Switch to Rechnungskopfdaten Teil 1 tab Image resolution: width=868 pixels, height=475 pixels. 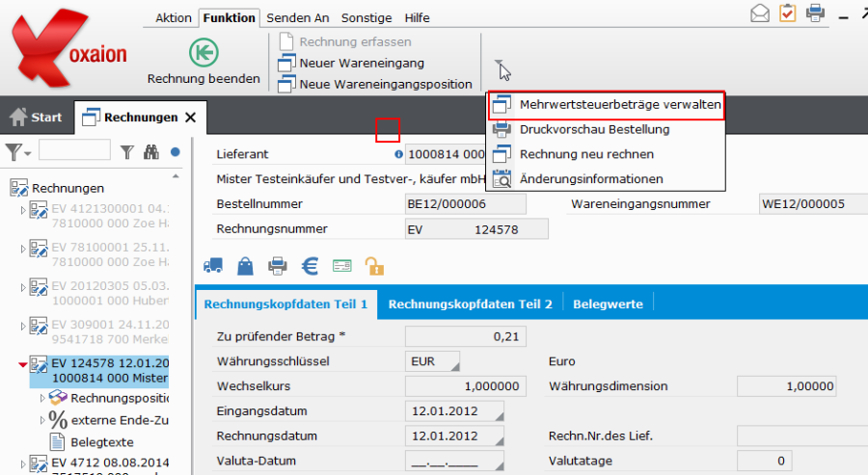[285, 304]
